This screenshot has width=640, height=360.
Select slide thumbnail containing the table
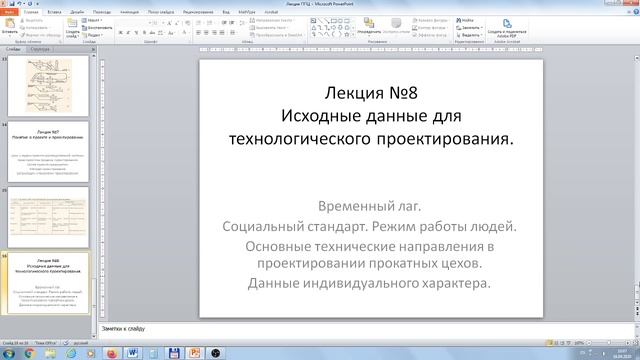48,217
